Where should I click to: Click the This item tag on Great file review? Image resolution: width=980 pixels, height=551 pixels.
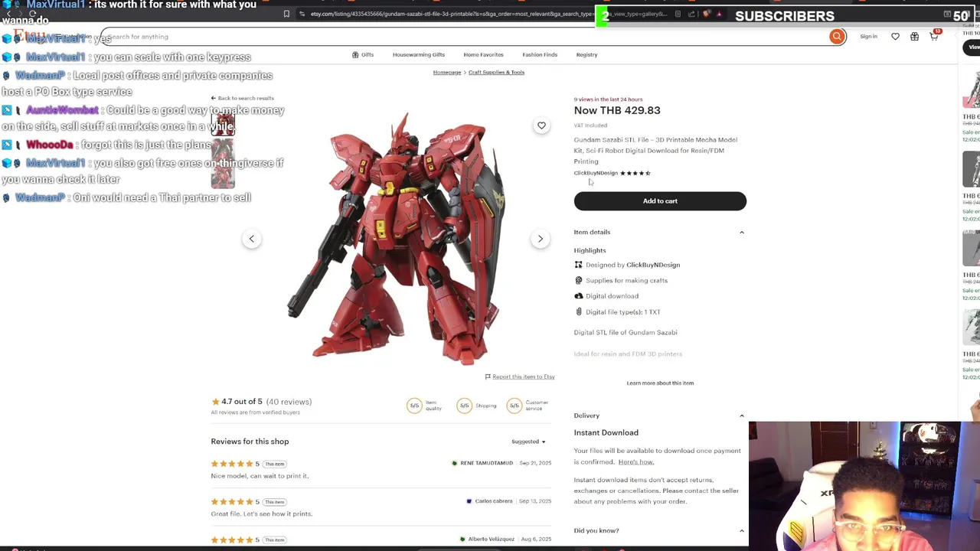[275, 502]
